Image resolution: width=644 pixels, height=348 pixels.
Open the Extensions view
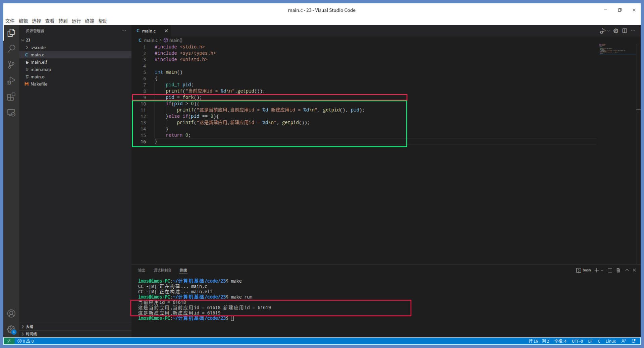click(x=11, y=97)
